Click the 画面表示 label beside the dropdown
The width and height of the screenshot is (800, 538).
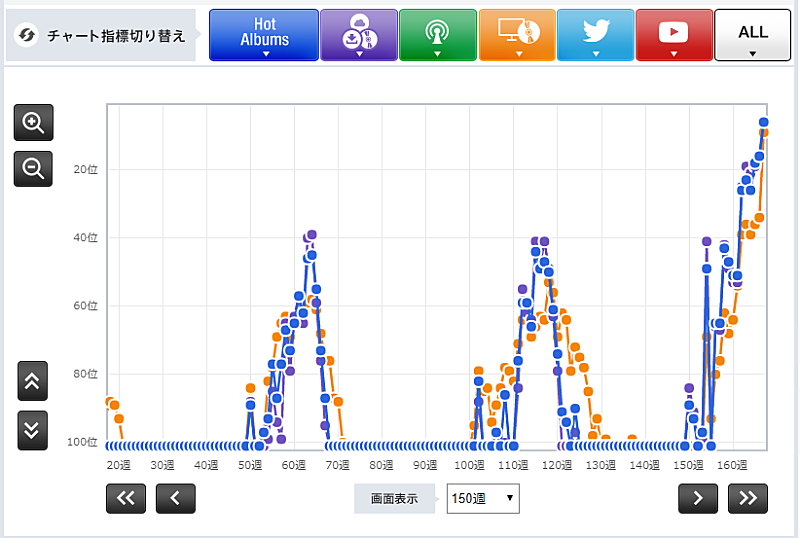pyautogui.click(x=394, y=498)
